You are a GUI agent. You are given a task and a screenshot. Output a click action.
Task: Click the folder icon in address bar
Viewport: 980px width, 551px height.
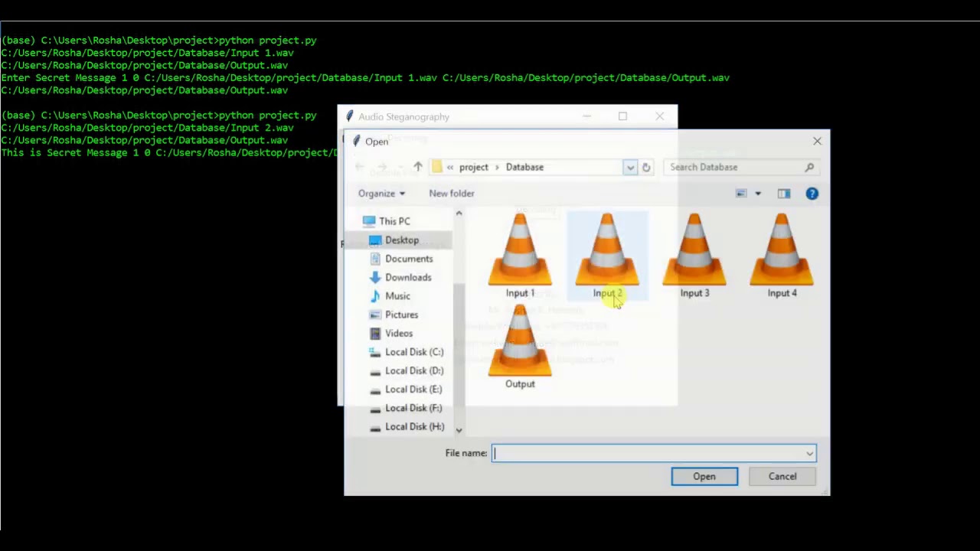point(436,167)
